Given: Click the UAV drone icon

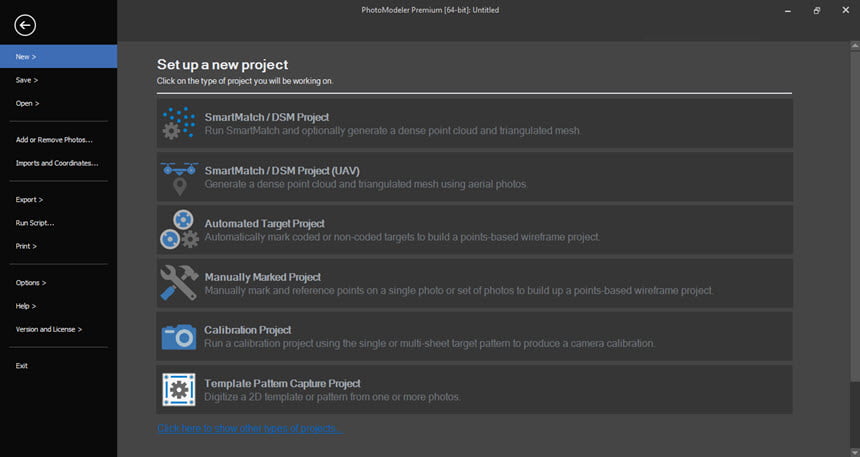Looking at the screenshot, I should coord(179,177).
